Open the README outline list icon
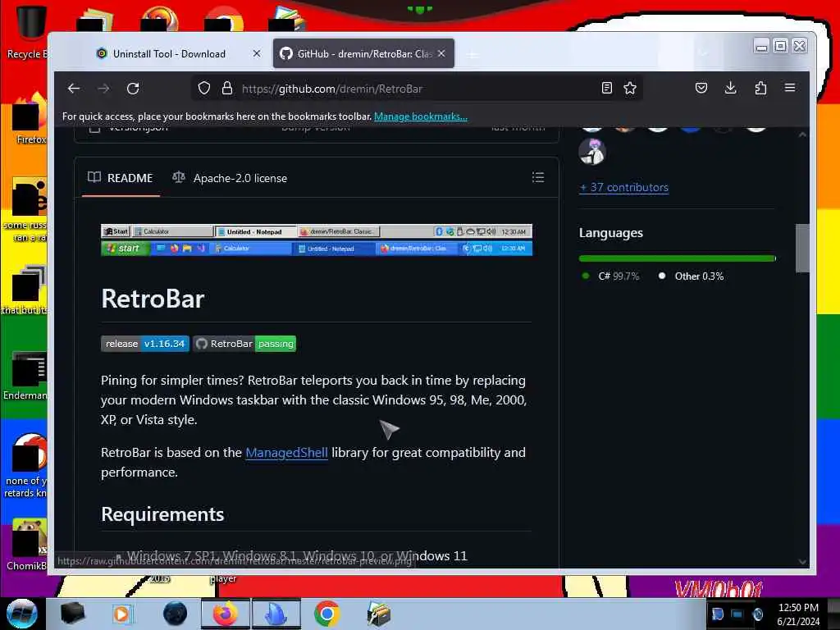 pos(538,177)
